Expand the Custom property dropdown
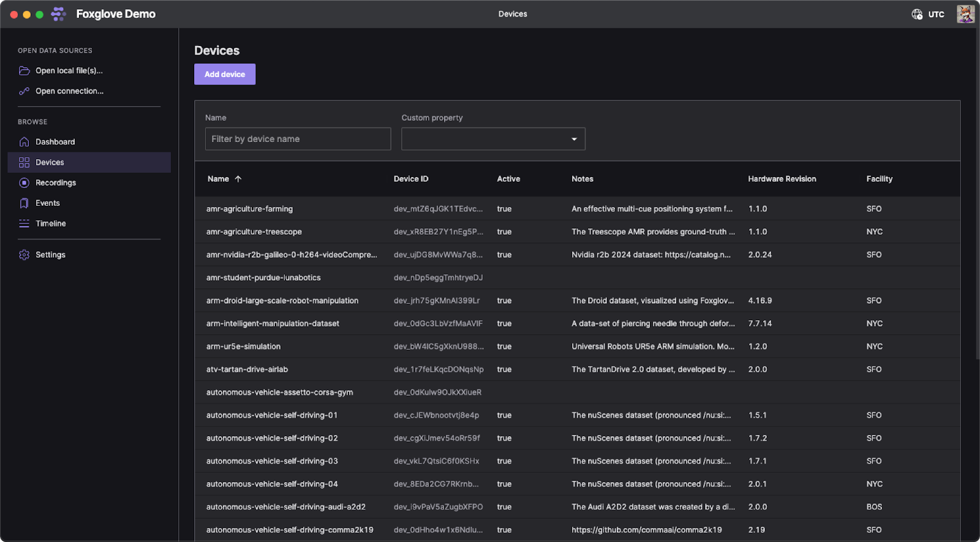 574,139
